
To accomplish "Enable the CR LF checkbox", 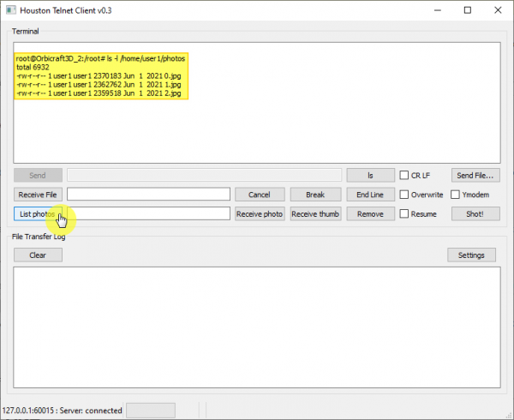I will (404, 175).
